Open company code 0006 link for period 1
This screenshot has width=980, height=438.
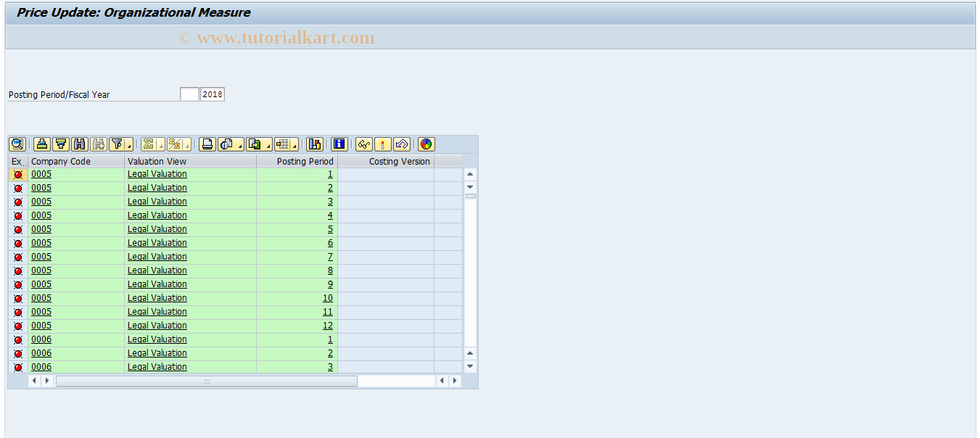(x=41, y=339)
